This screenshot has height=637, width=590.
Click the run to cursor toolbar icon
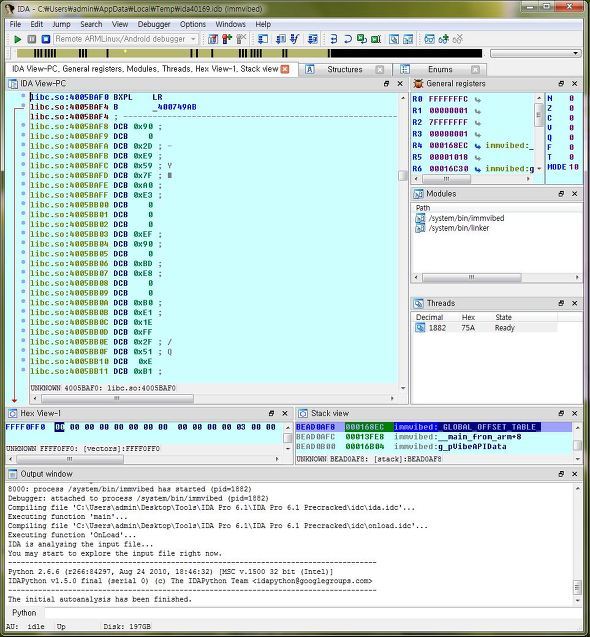pos(313,39)
